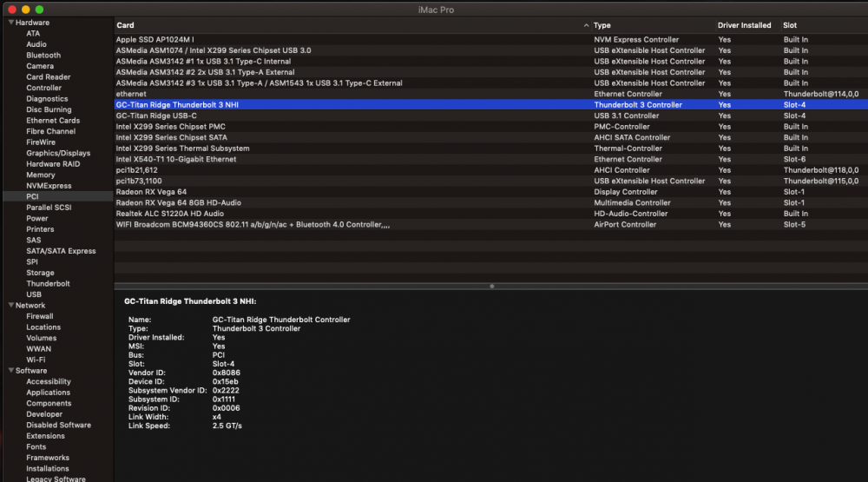The image size is (868, 482).
Task: Select Card Reader in the sidebar
Action: point(48,77)
